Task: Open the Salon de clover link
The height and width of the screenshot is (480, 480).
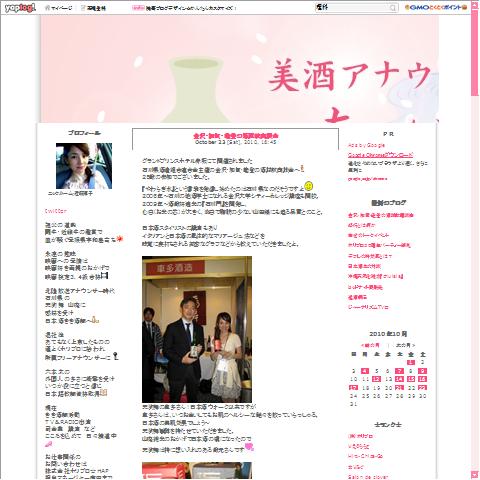Action: (368, 477)
